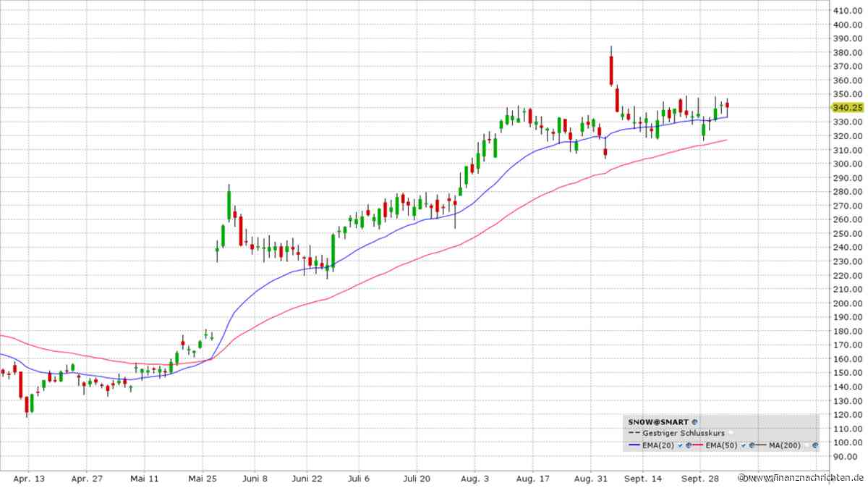Screen dimensions: 868x488
Task: Click the tall red candle peaking near 380
Action: [611, 70]
